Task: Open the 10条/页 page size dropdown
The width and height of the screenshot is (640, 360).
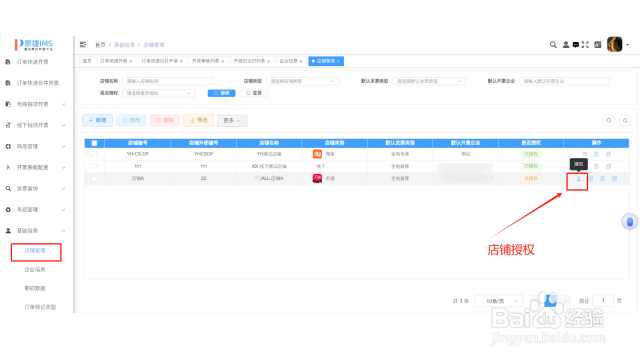Action: [x=499, y=301]
